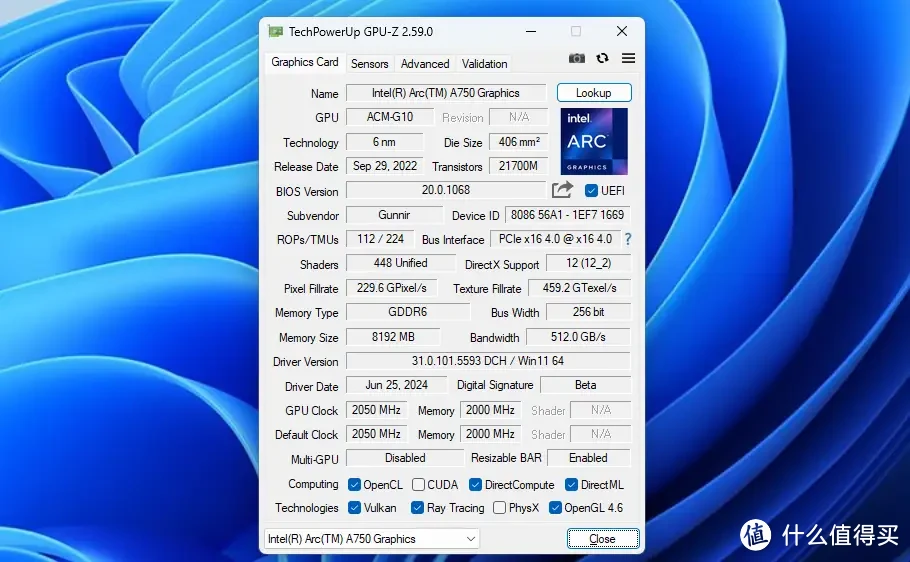
Task: Click the Memory Size value 8192 MB
Action: pyautogui.click(x=393, y=337)
